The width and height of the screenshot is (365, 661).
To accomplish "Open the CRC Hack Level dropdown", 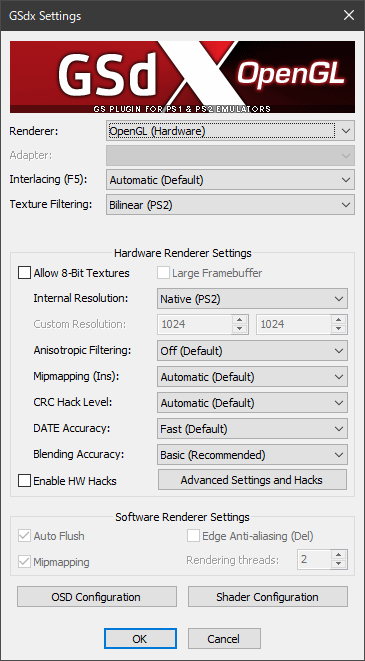I will 252,403.
